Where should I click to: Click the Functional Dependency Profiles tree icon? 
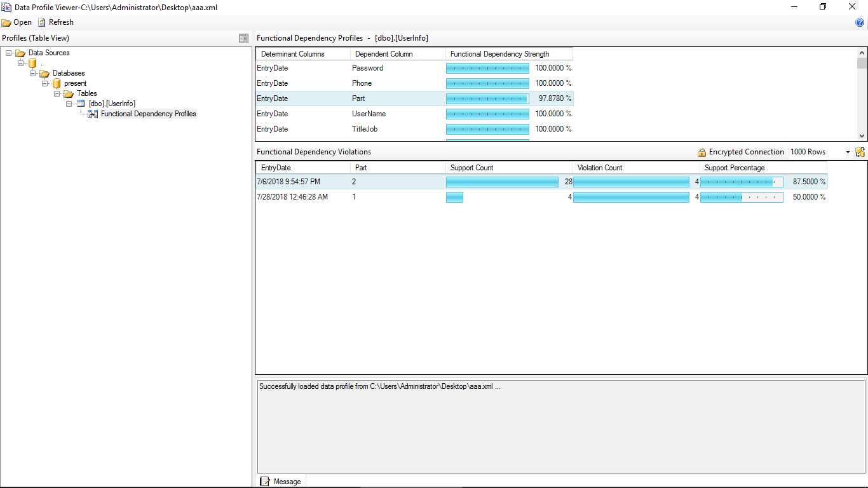[93, 114]
